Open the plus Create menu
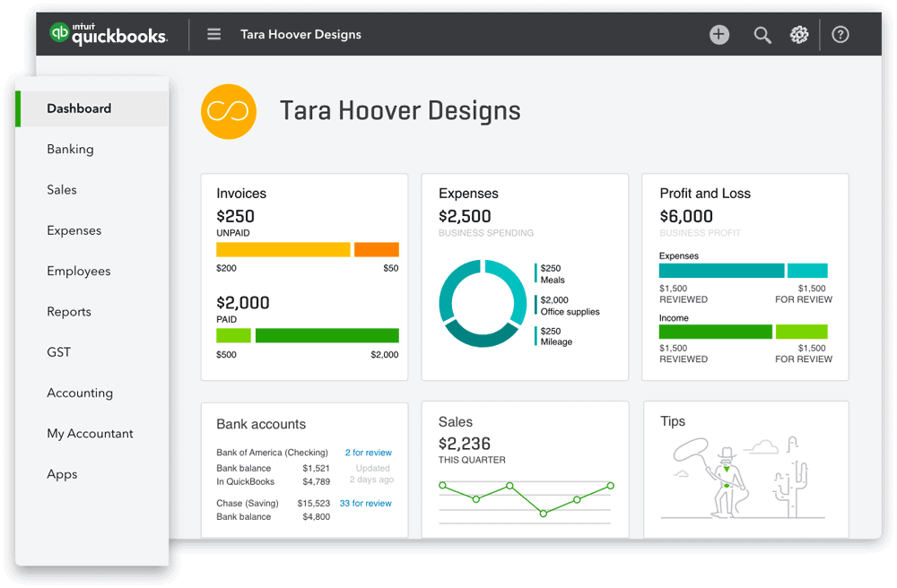This screenshot has width=897, height=588. (x=719, y=34)
